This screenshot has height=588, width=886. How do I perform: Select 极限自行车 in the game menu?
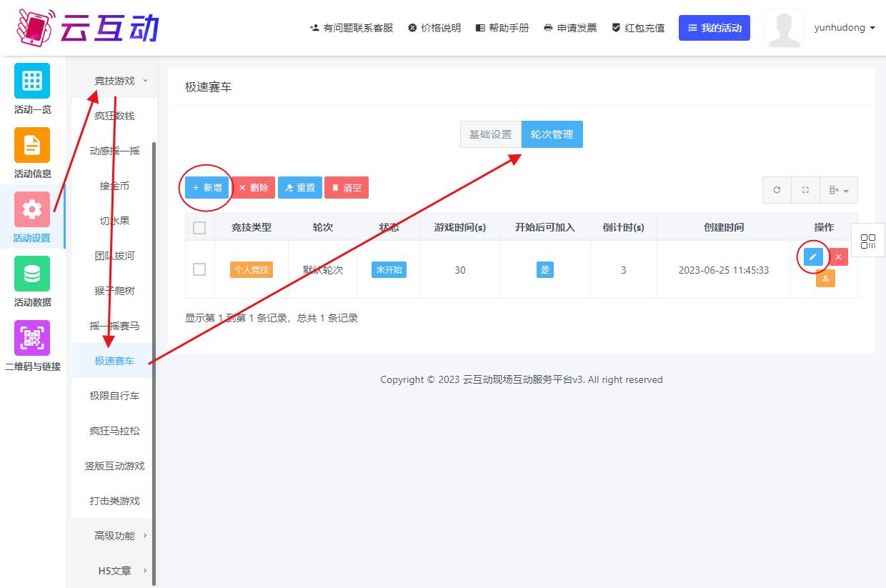[x=114, y=396]
